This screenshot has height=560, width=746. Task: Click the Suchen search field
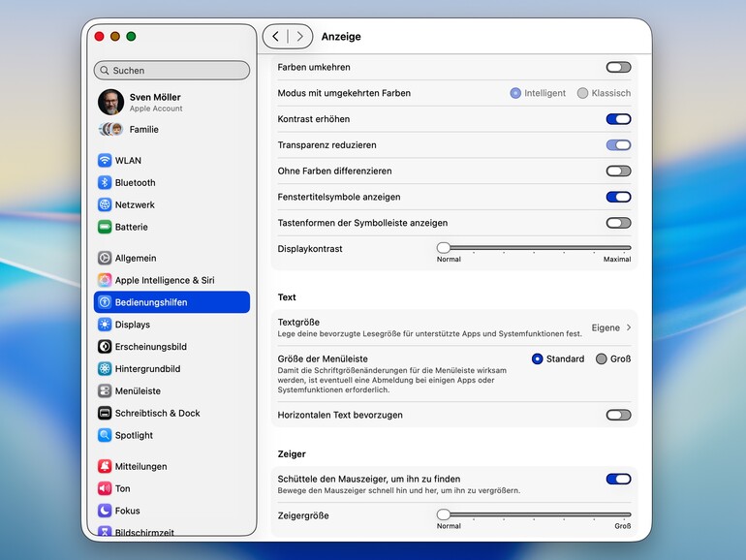point(171,71)
